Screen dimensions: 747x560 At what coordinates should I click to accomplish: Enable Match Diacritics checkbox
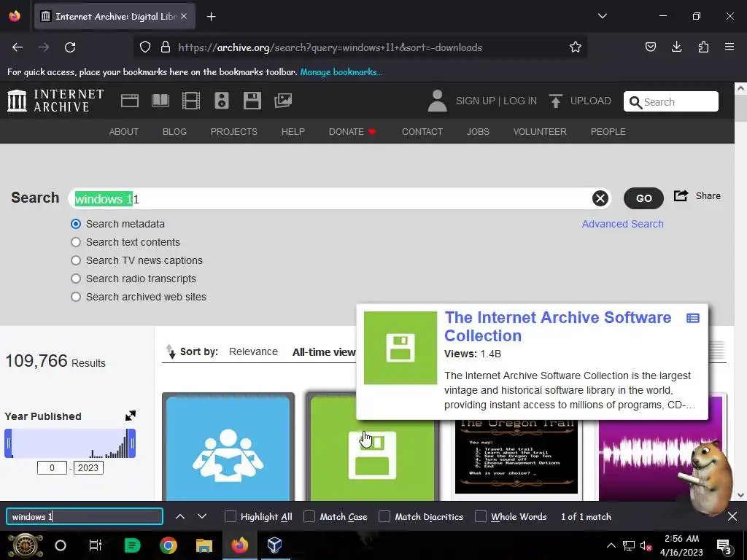coord(384,517)
